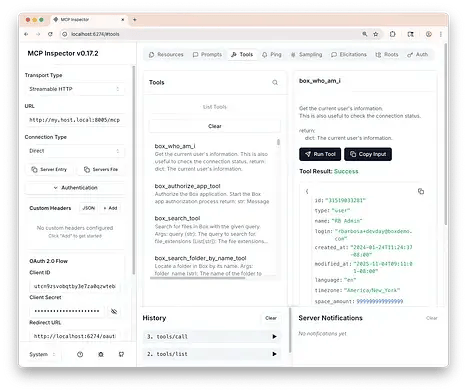Search tools using the magnifier icon

click(275, 82)
